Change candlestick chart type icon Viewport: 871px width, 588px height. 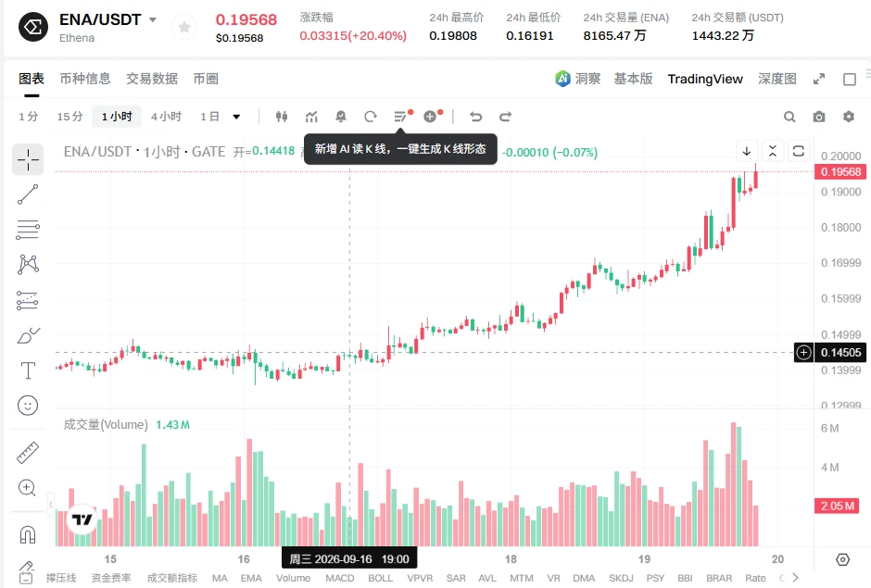pos(282,117)
